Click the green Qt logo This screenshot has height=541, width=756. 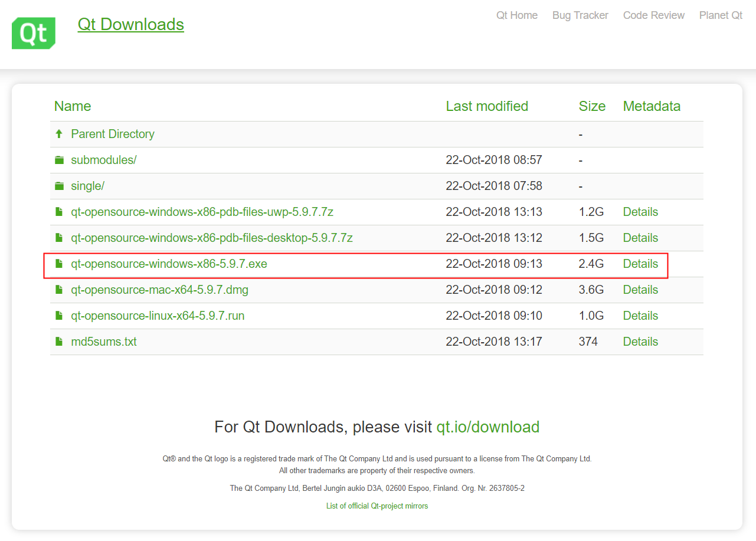point(34,33)
